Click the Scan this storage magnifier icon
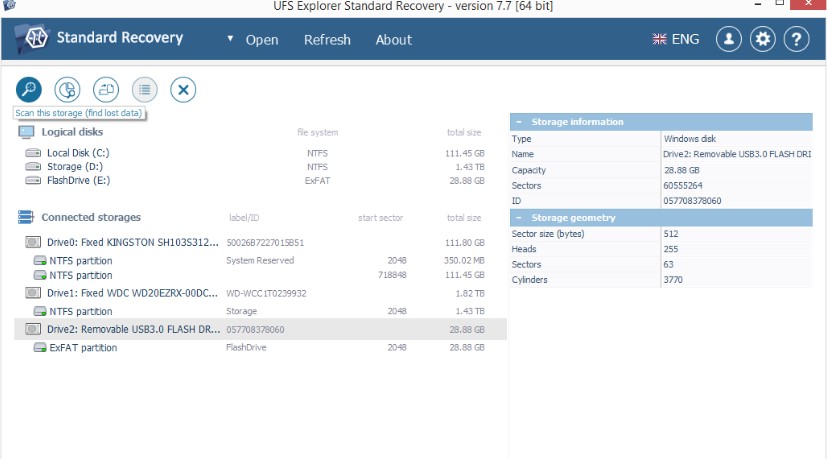This screenshot has width=827, height=459. [x=28, y=89]
